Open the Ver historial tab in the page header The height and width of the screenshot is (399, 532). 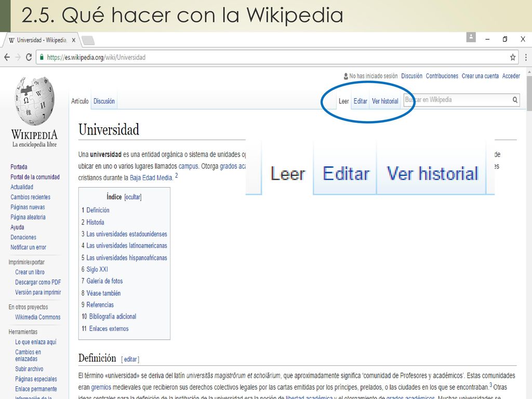385,101
